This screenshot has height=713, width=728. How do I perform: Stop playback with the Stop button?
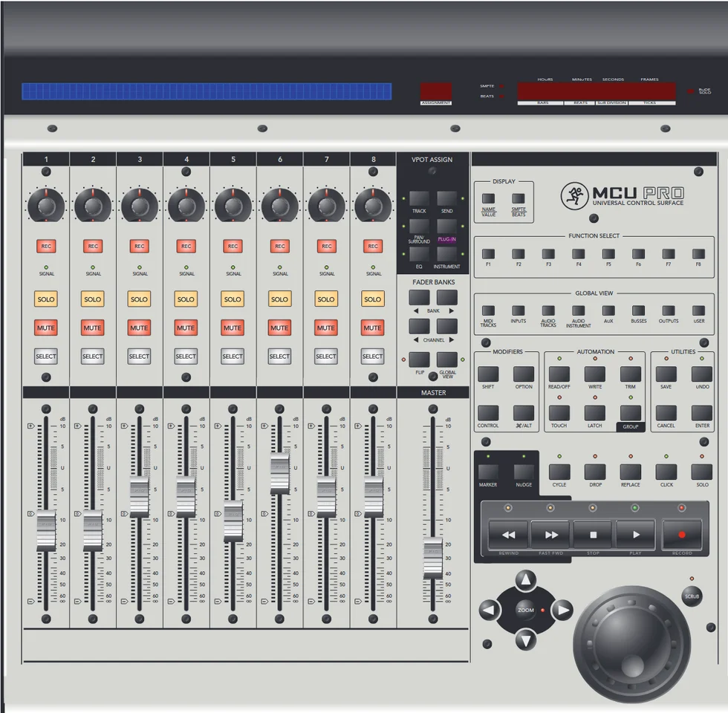tap(593, 535)
